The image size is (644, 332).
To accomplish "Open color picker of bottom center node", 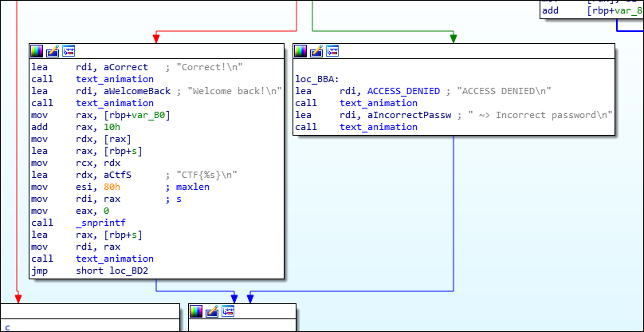I will click(196, 311).
